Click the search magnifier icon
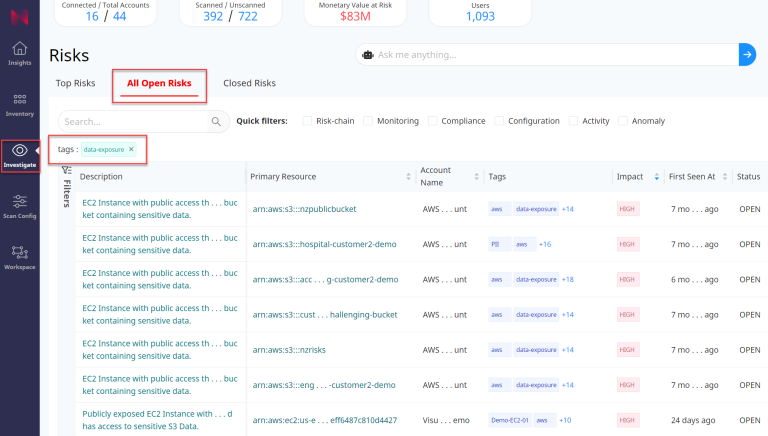 pyautogui.click(x=216, y=122)
